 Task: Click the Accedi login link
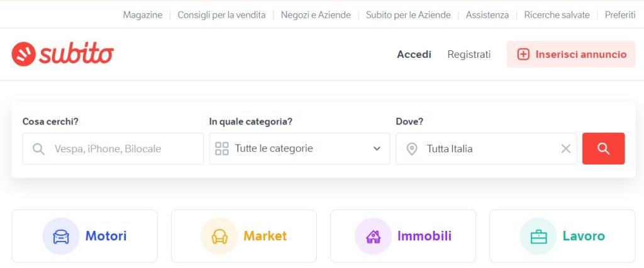[414, 54]
